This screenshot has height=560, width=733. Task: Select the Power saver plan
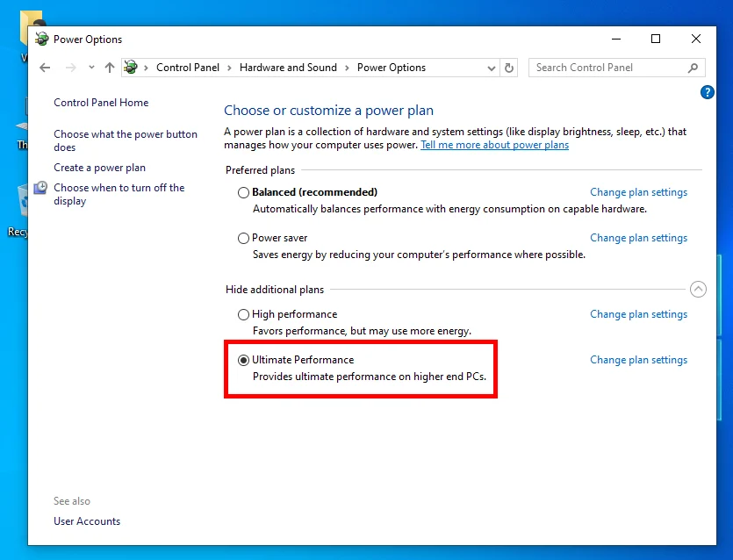[x=243, y=239]
